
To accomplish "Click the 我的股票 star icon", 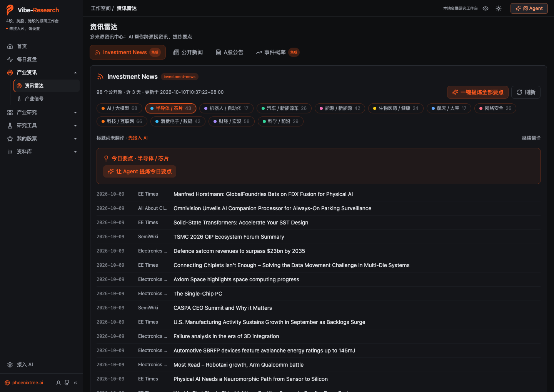I will click(10, 139).
